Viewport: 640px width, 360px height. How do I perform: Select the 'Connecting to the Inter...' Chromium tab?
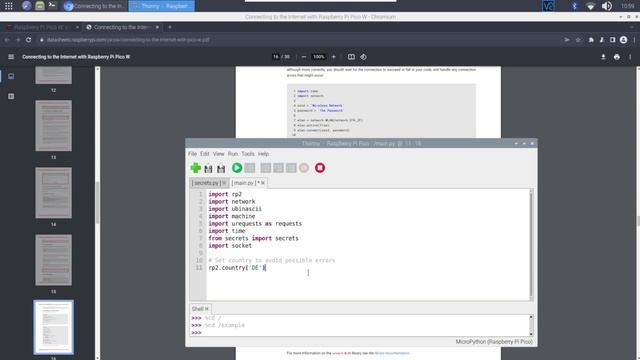coord(122,27)
